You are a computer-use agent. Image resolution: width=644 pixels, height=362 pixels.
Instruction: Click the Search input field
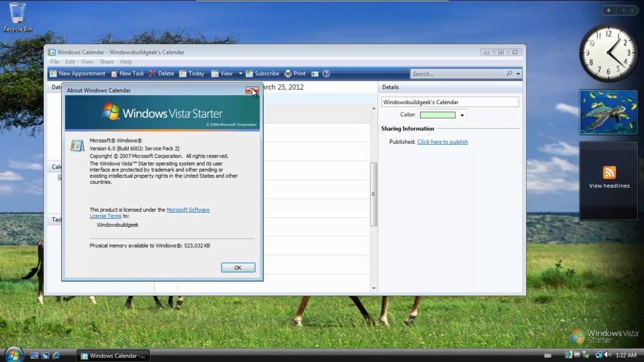(x=458, y=74)
